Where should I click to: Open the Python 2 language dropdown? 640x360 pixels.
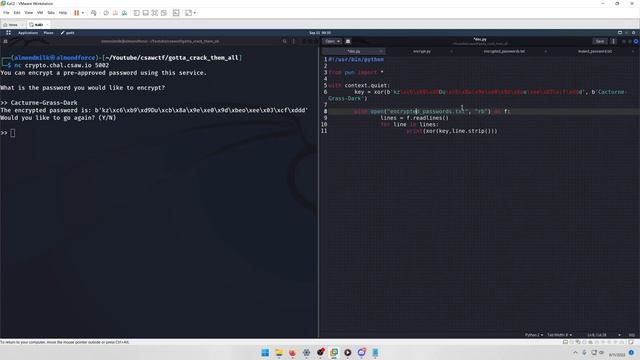pyautogui.click(x=534, y=335)
